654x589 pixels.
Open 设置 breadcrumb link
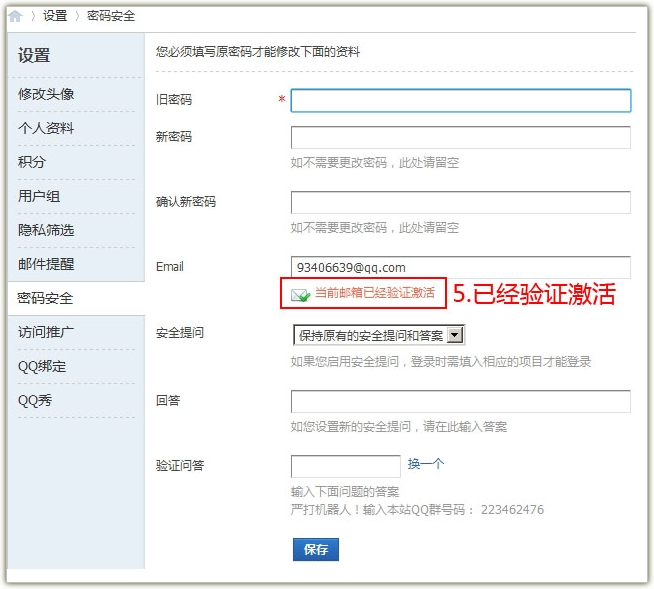55,16
